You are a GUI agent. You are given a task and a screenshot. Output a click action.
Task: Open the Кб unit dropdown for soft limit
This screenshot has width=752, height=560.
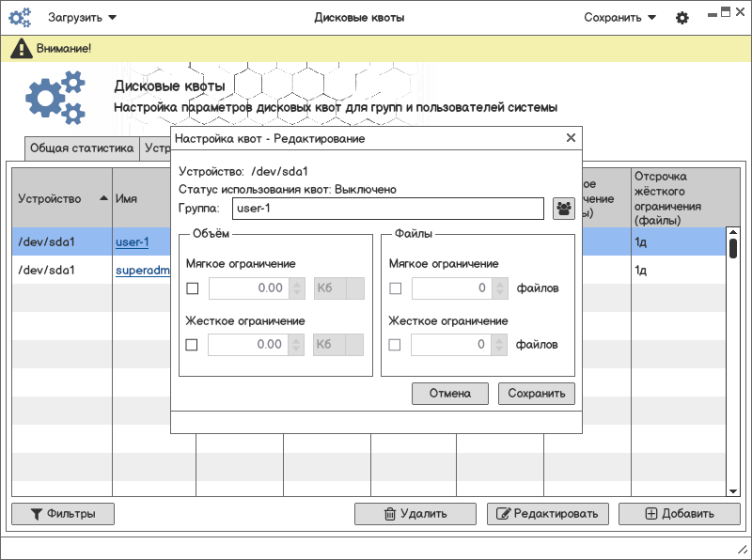(x=337, y=288)
